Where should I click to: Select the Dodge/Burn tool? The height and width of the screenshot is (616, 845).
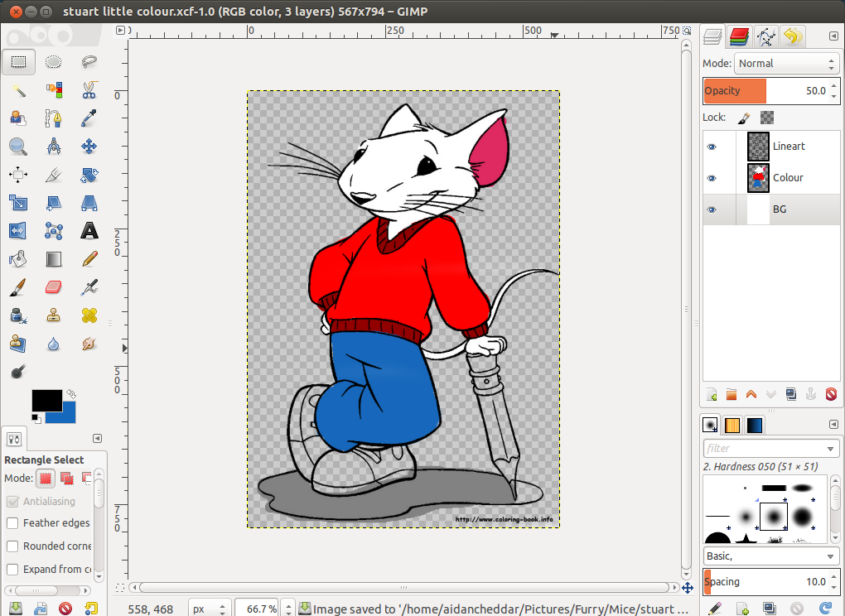tap(19, 372)
